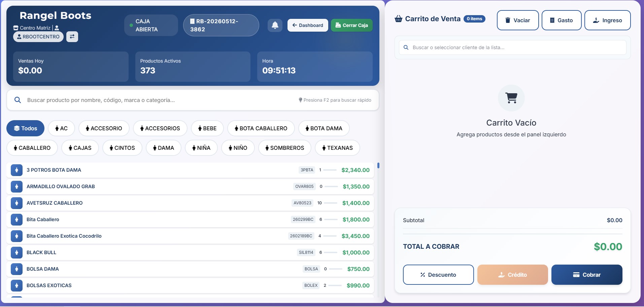Filter products by SOMBREROS category
Screen dimensions: 644x307
tap(284, 148)
